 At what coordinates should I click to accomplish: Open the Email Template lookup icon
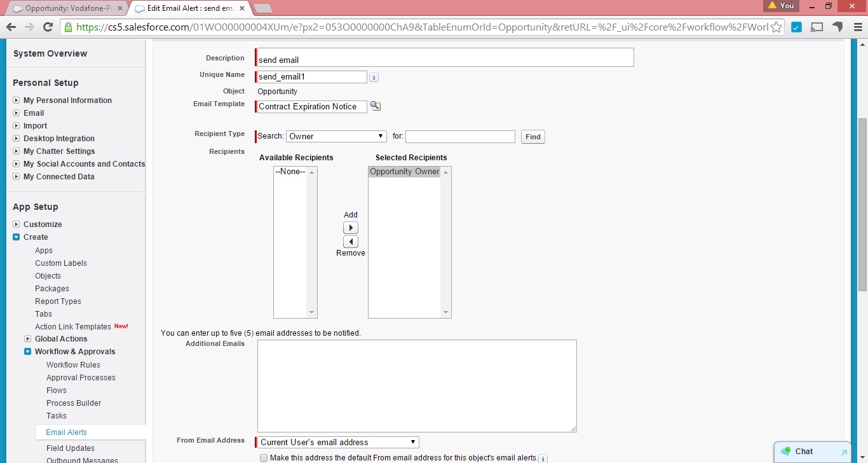point(376,106)
